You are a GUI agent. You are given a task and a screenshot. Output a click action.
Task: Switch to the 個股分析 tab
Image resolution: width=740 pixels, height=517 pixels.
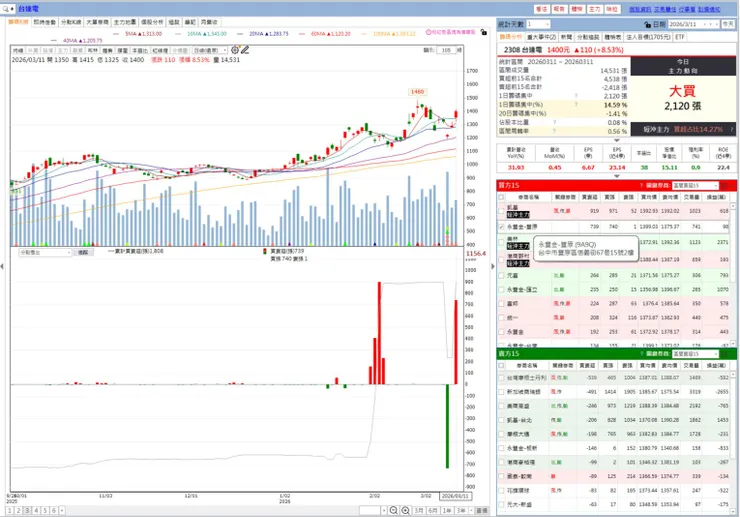[x=152, y=22]
